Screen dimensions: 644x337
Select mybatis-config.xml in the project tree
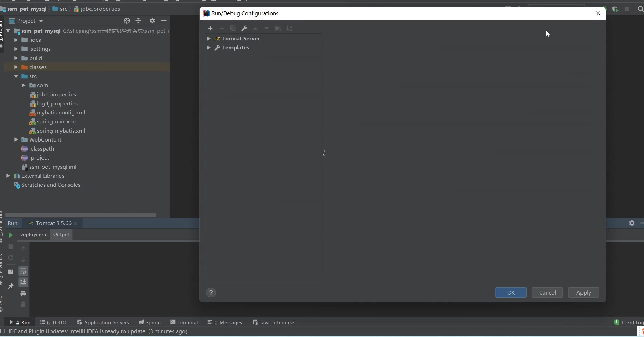(61, 113)
